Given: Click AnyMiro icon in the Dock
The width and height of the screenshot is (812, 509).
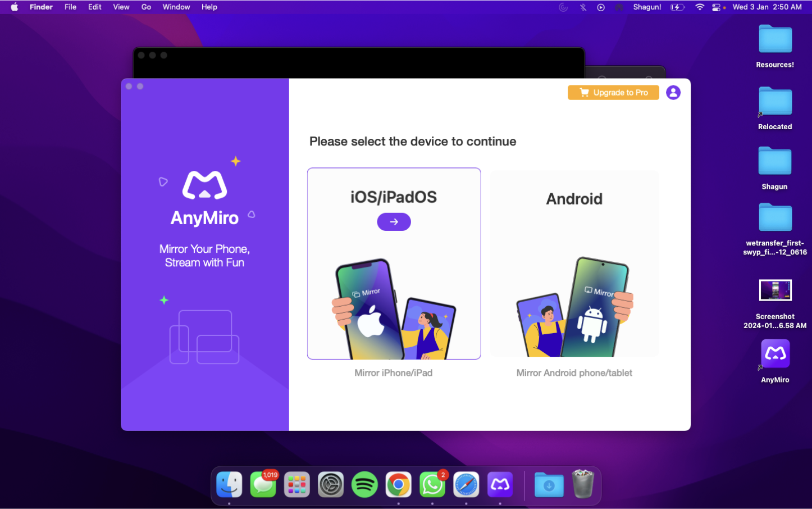Looking at the screenshot, I should (500, 484).
